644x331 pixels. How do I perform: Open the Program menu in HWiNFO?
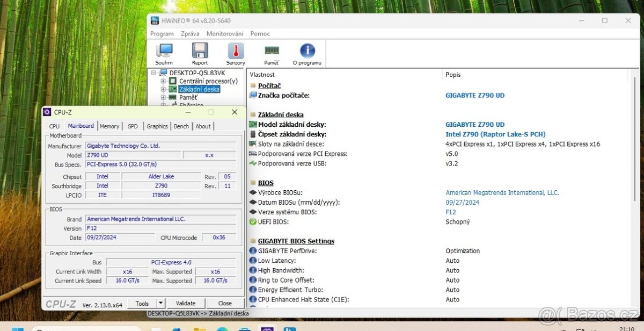click(x=162, y=33)
